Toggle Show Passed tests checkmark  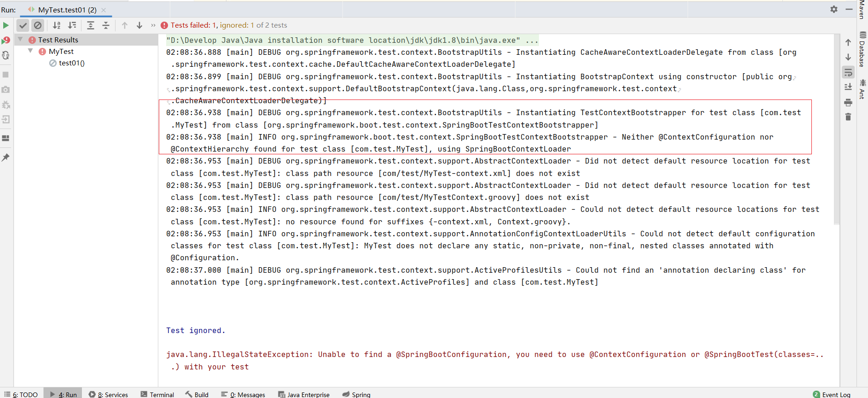pos(23,25)
